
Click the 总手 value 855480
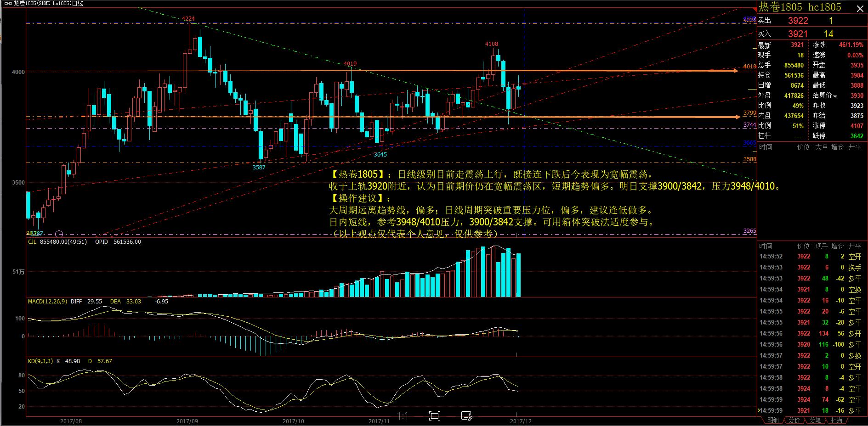click(x=794, y=65)
